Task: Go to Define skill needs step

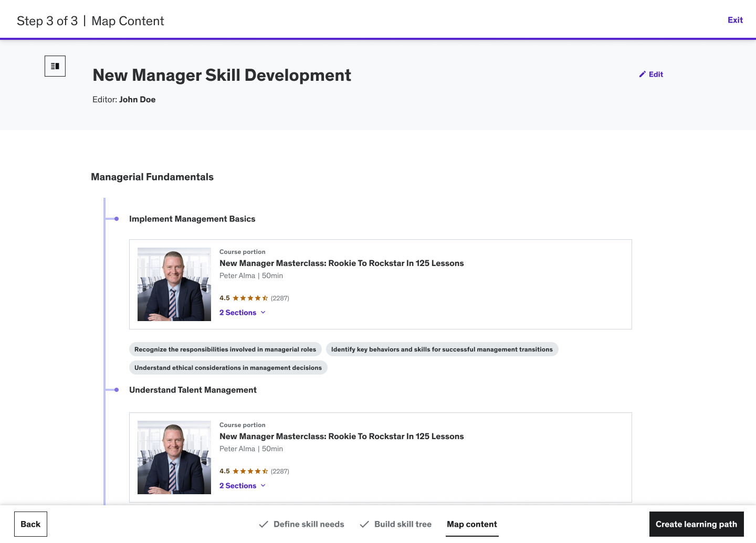Action: [309, 524]
